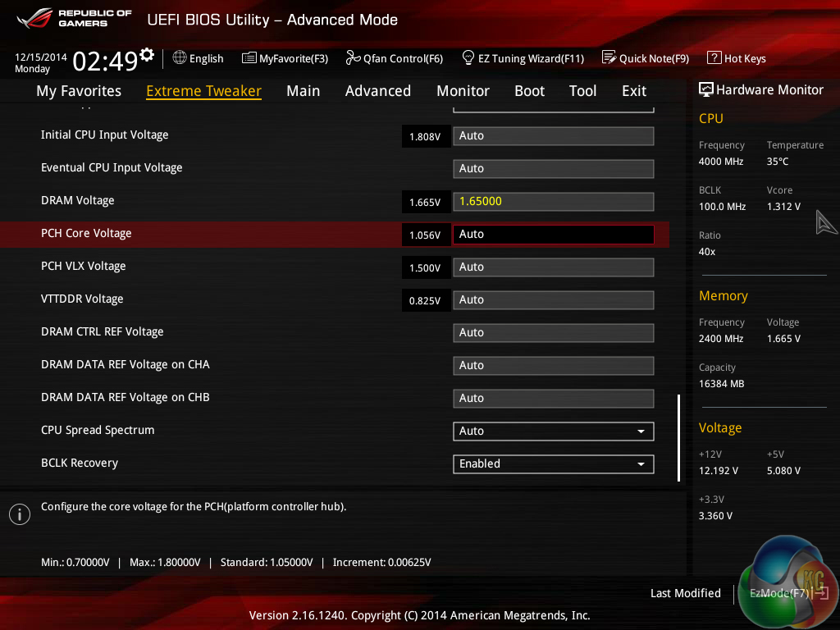Click the 16384 MB memory capacity value

click(721, 384)
